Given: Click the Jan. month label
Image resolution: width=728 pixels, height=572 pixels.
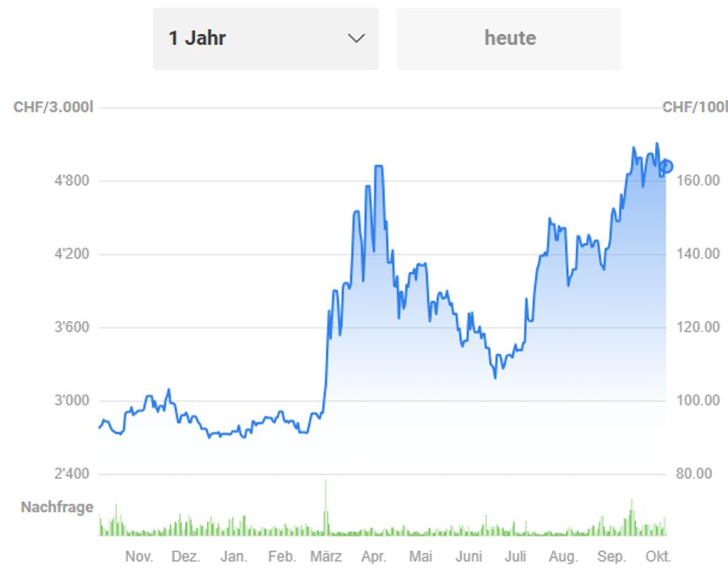Looking at the screenshot, I should 234,556.
